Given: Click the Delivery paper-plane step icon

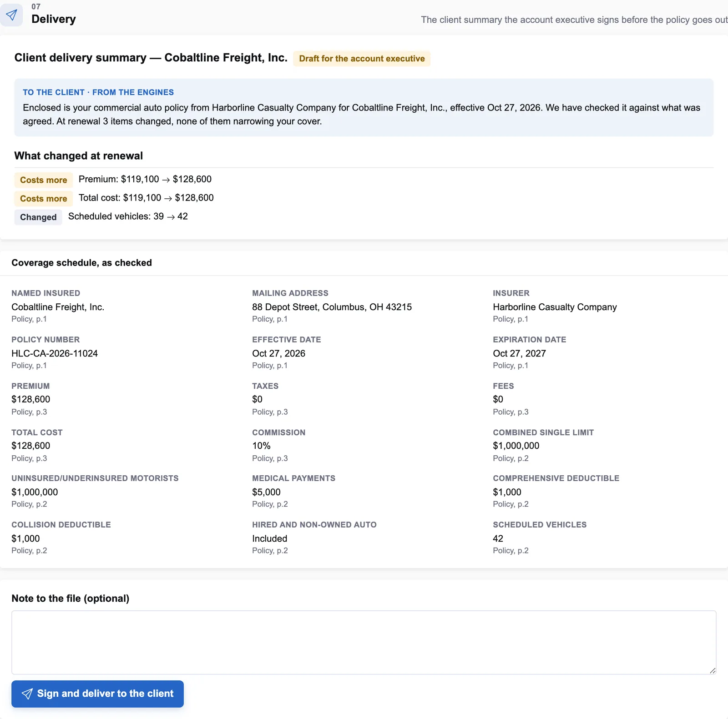Looking at the screenshot, I should click(x=11, y=15).
